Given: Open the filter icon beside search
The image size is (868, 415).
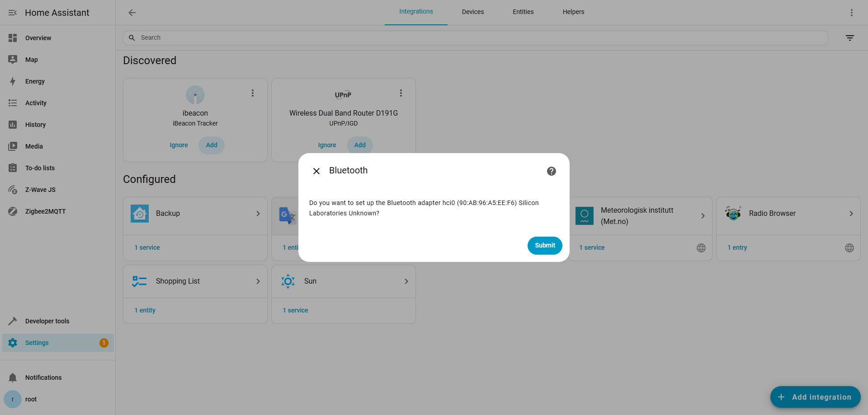Looking at the screenshot, I should click(849, 38).
